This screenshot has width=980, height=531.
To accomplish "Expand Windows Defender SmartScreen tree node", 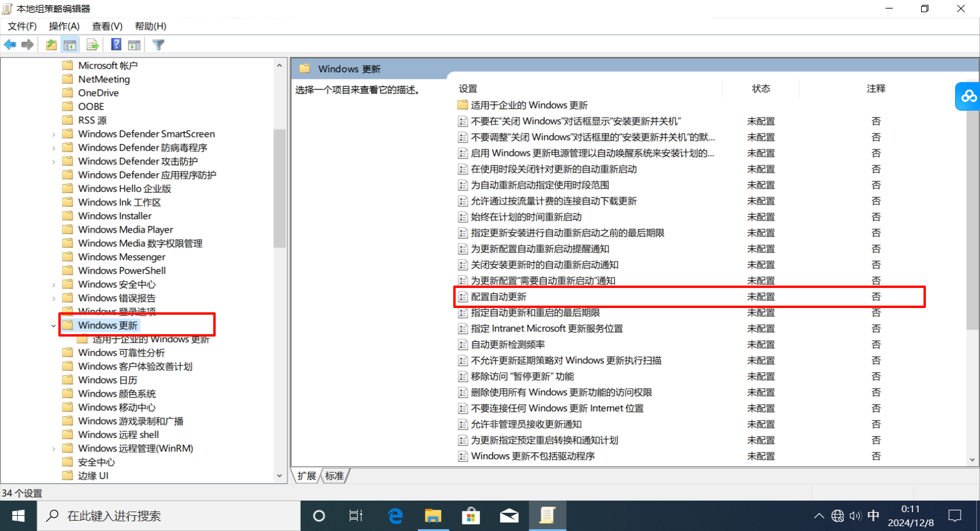I will [x=53, y=134].
